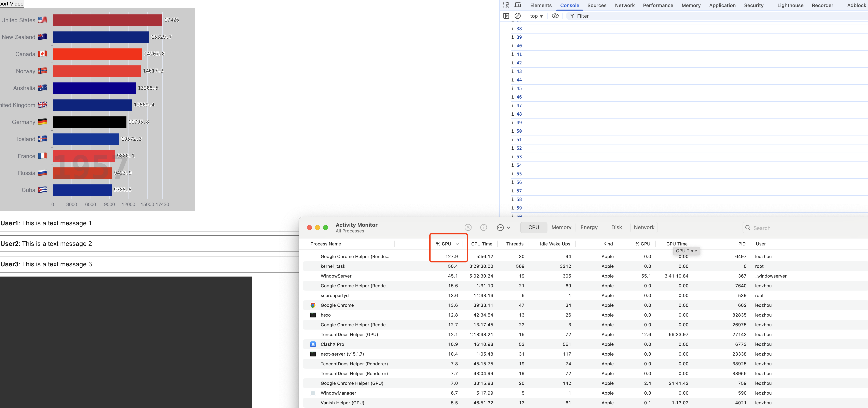868x408 pixels.
Task: Click the ClashX Pro process icon
Action: (313, 344)
